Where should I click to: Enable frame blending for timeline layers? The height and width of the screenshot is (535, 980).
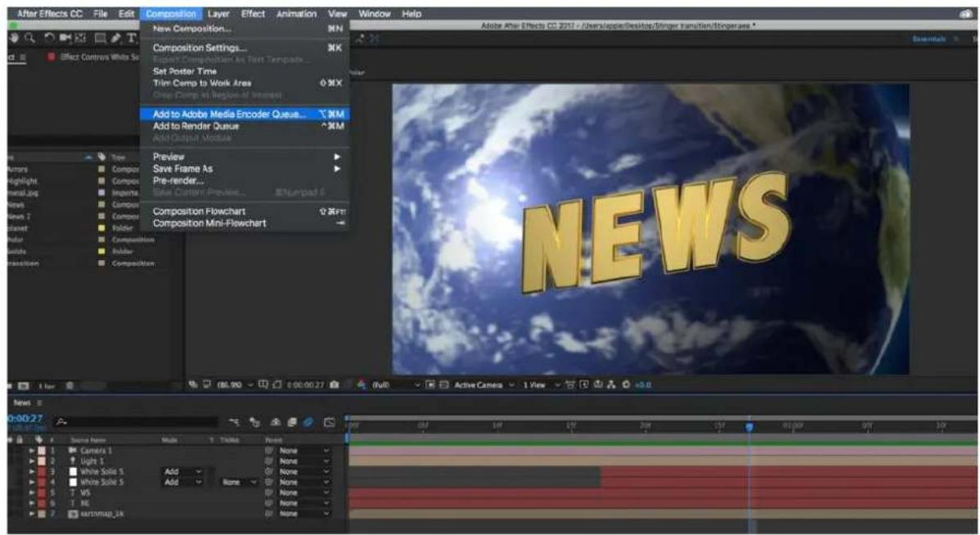click(292, 422)
